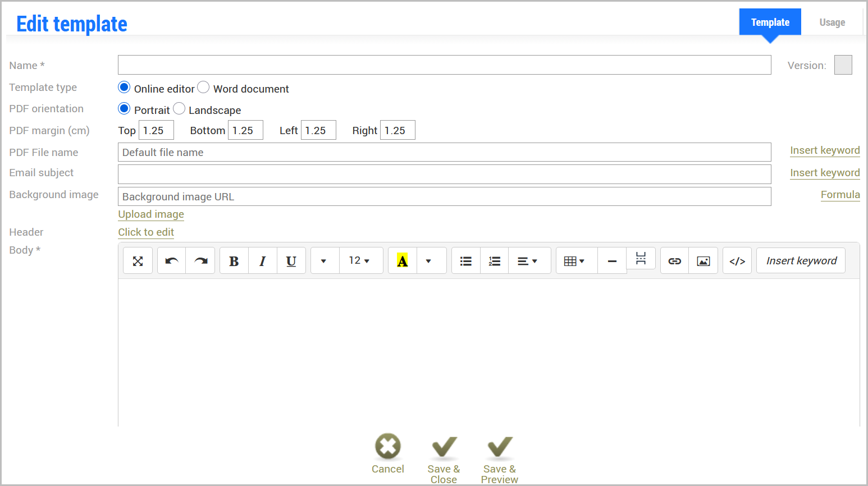This screenshot has height=486, width=868.
Task: Switch to HTML code view
Action: [737, 261]
